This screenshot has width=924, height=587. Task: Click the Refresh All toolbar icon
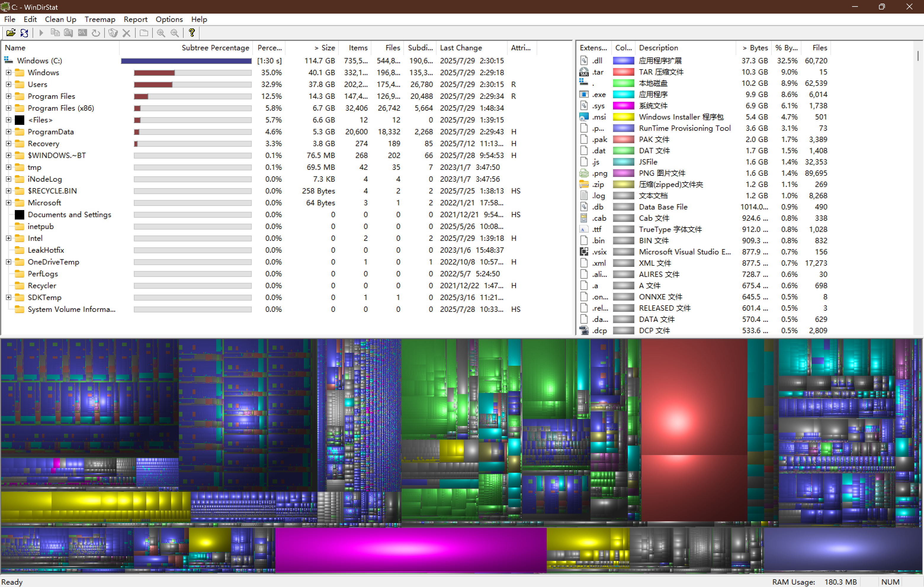24,33
